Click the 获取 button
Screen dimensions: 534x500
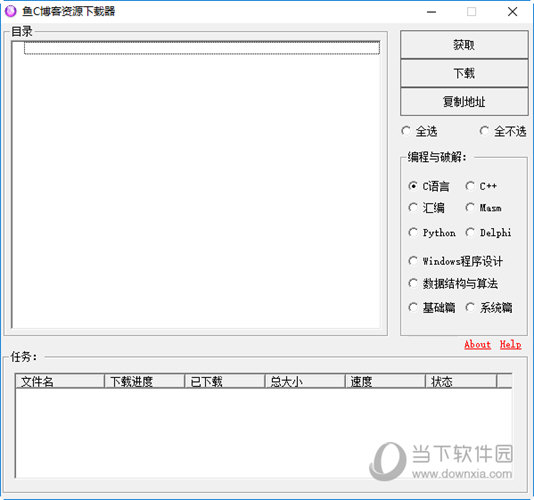click(x=464, y=45)
